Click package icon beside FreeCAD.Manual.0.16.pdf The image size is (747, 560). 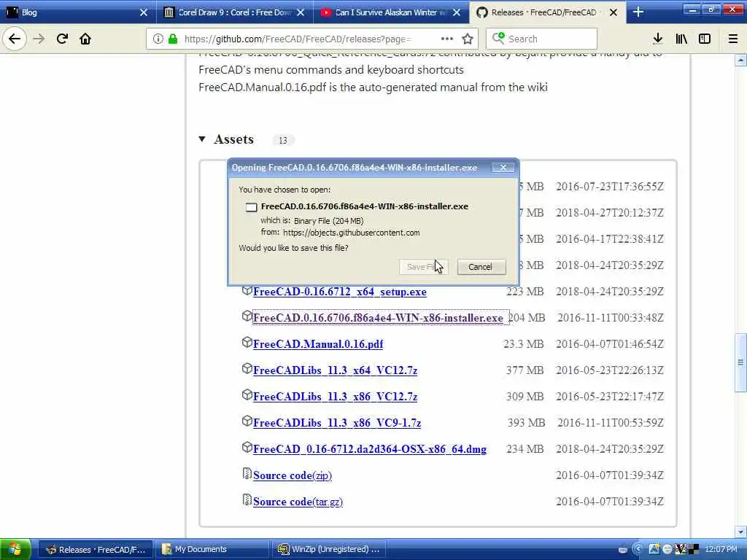(x=247, y=342)
